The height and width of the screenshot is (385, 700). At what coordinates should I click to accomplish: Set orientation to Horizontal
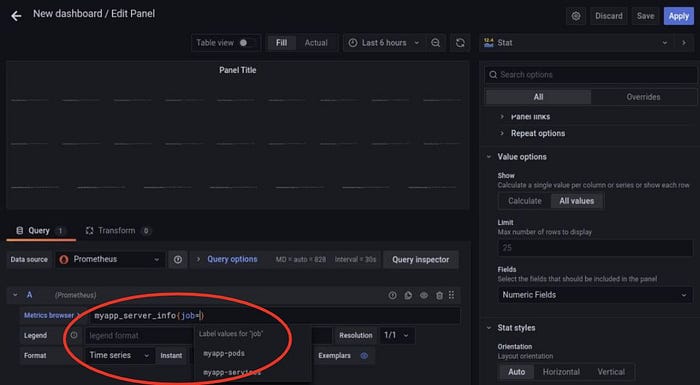click(x=561, y=372)
